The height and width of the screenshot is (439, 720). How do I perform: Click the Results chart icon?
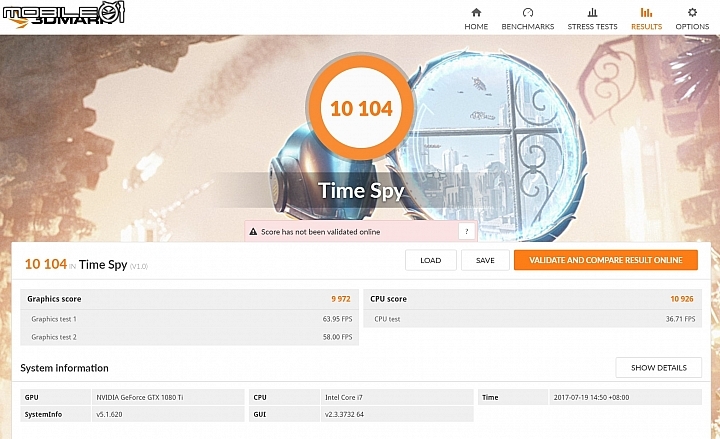coord(646,12)
